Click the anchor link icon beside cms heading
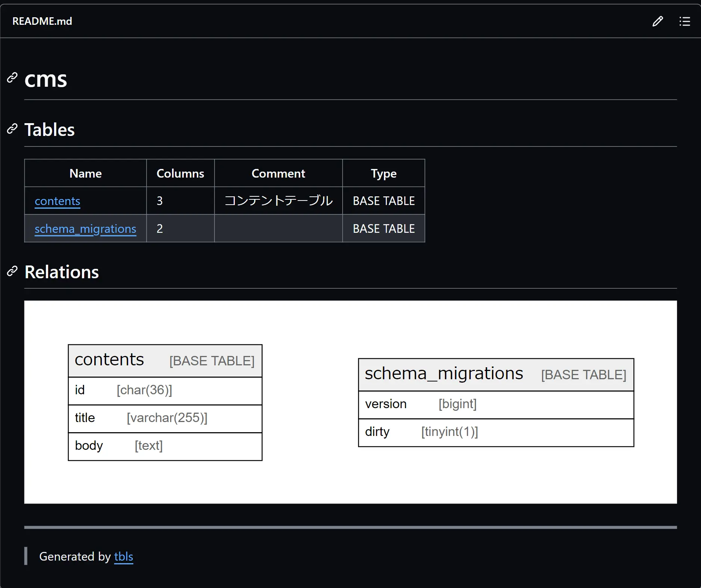This screenshot has height=588, width=701. (12, 78)
